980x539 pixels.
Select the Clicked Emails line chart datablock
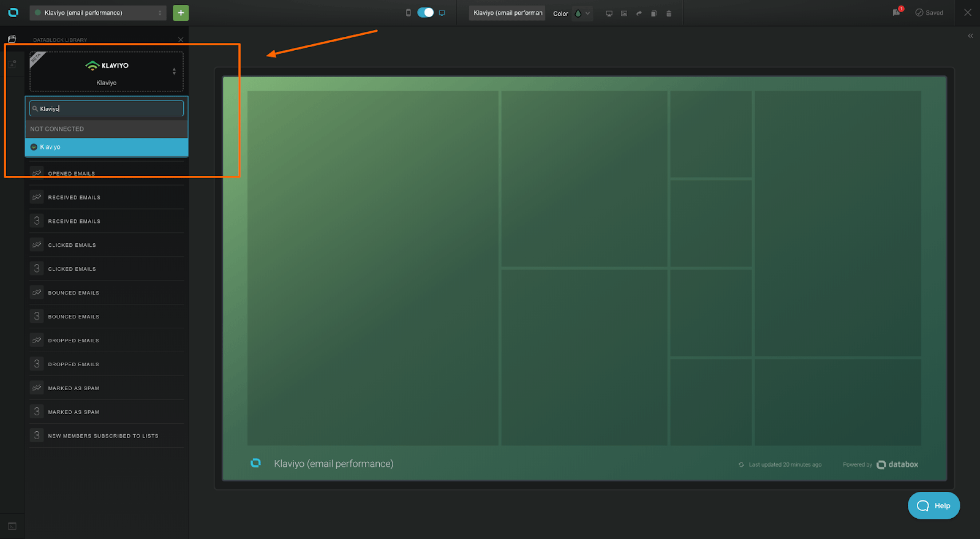pyautogui.click(x=107, y=245)
